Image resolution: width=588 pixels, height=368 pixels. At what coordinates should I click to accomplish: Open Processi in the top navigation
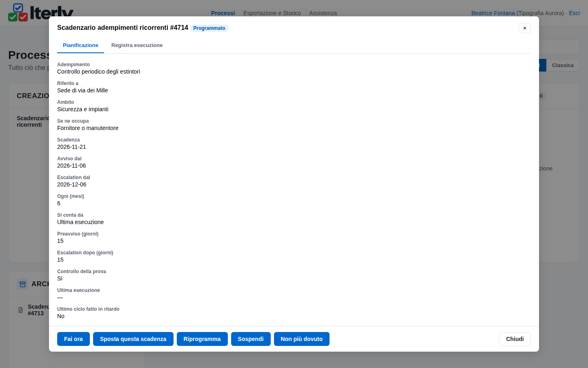(x=223, y=13)
